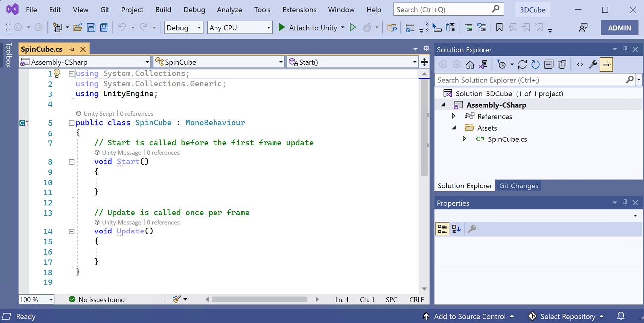This screenshot has width=644, height=323.
Task: Click the notifications bell in the status bar
Action: [x=621, y=316]
